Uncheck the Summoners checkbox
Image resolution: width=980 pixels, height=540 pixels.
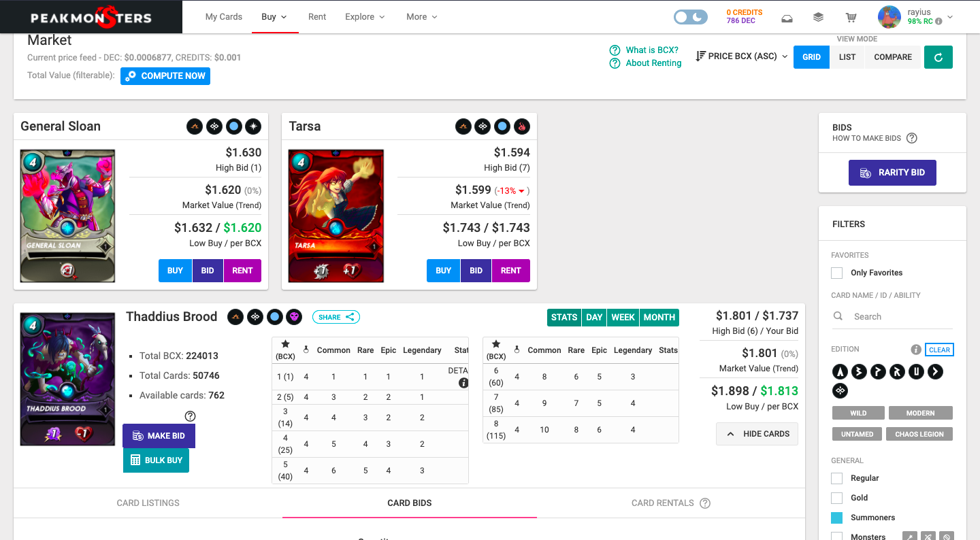(836, 518)
